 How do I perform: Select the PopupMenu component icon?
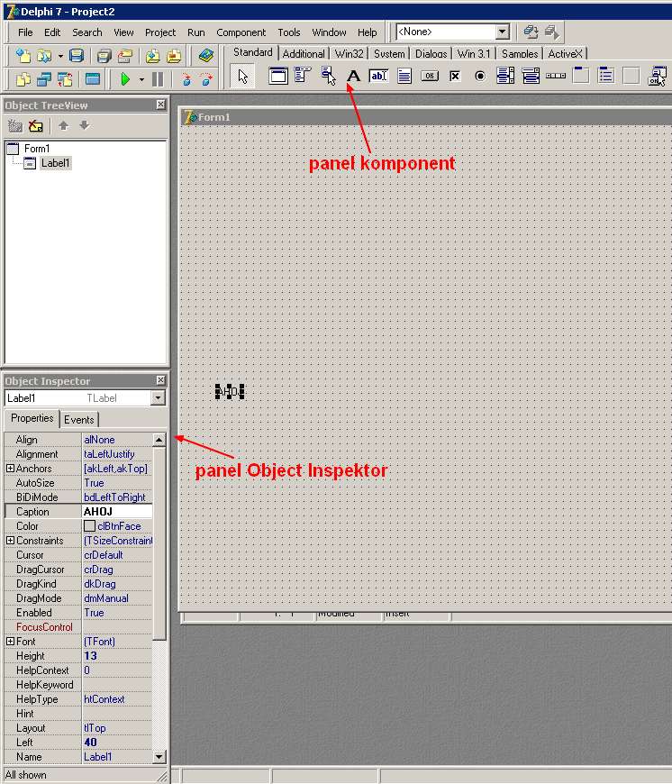click(x=328, y=76)
